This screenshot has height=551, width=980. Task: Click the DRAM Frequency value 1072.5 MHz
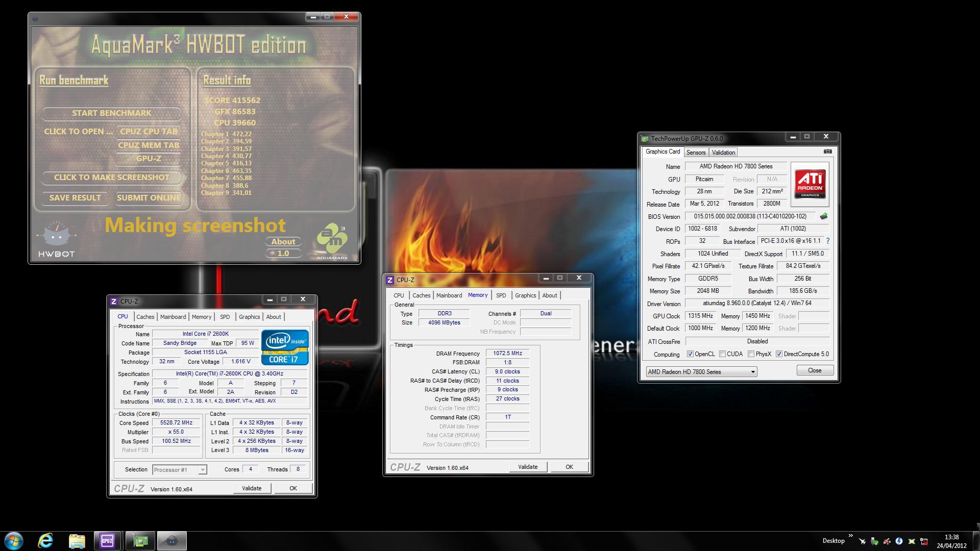(507, 354)
